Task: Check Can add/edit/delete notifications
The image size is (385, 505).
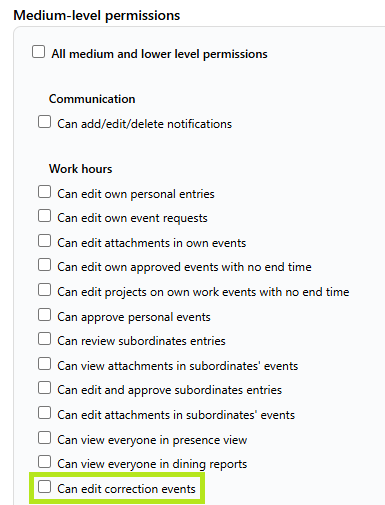Action: (x=44, y=122)
